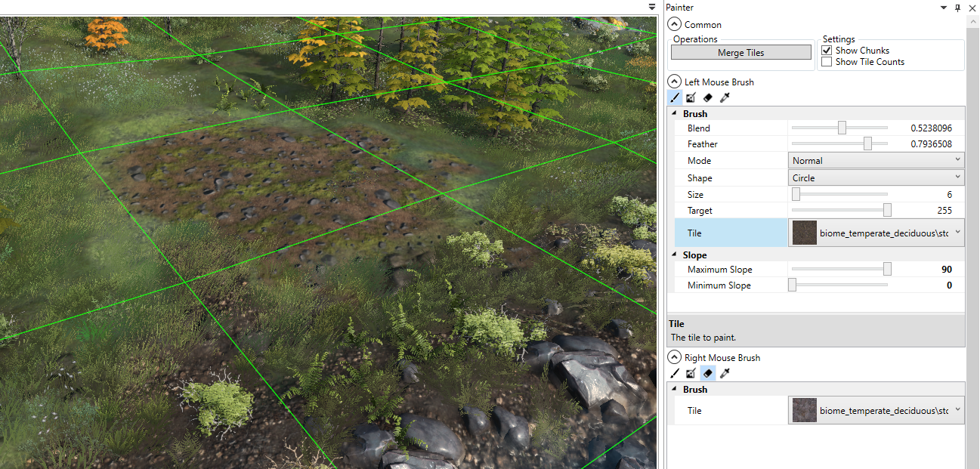Click the Painter panel options arrow
Screen dimensions: 980x469
[941, 8]
